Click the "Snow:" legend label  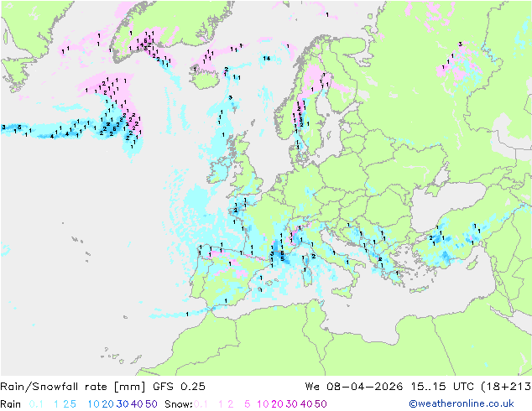179,404
